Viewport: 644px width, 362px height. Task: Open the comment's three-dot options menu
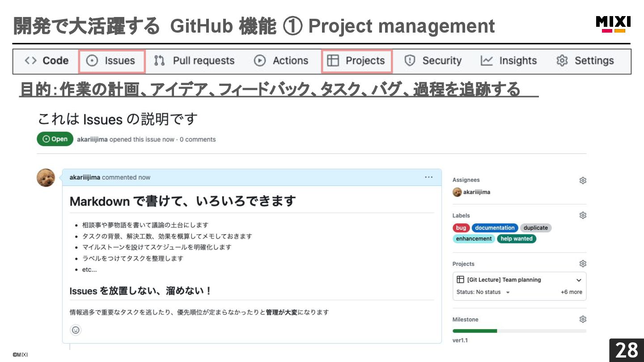(428, 177)
